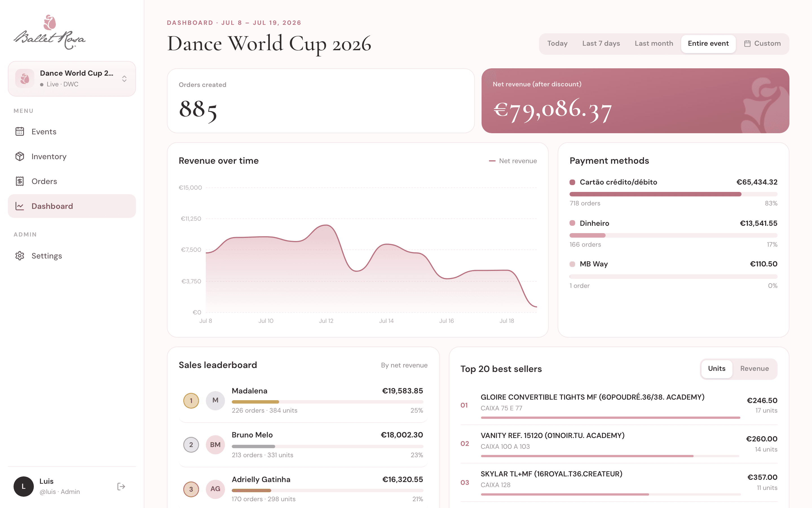812x508 pixels.
Task: Click the GLOIRE CONVERTIBLE TIGHTS product name
Action: [x=592, y=397]
